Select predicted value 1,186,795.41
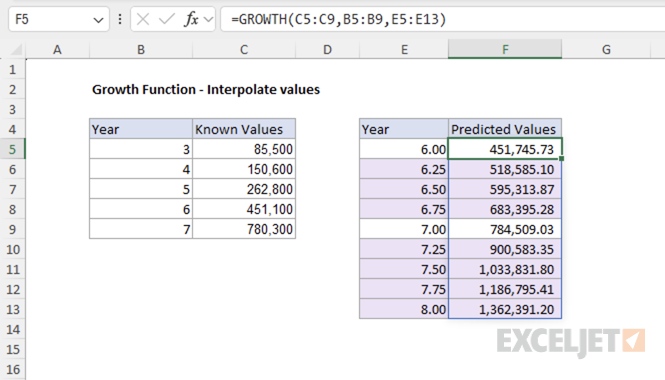This screenshot has width=665, height=380. pyautogui.click(x=505, y=289)
